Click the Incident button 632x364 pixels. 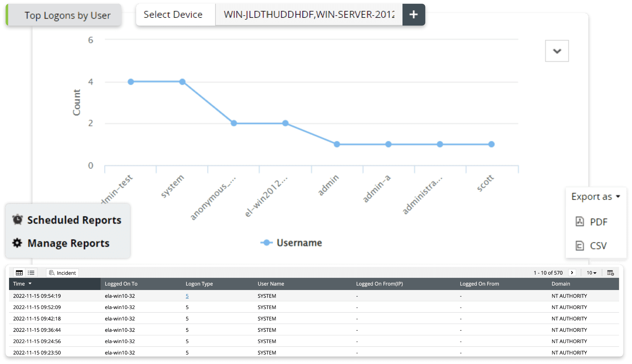tap(62, 273)
